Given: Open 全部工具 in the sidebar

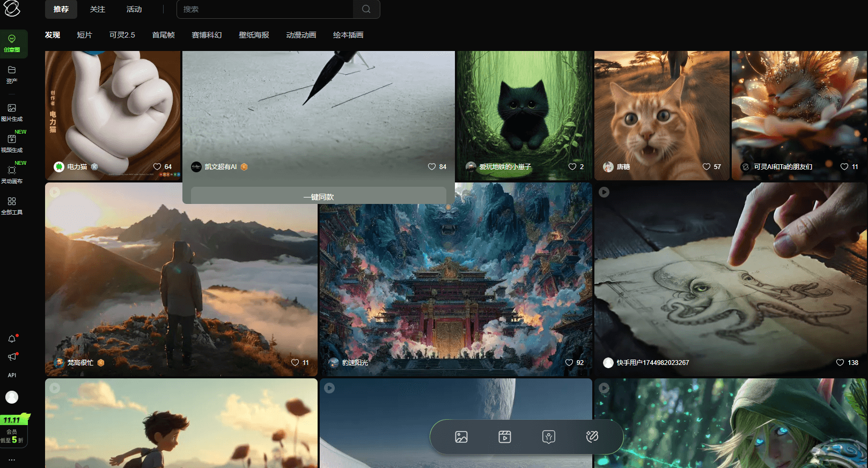Looking at the screenshot, I should point(12,206).
